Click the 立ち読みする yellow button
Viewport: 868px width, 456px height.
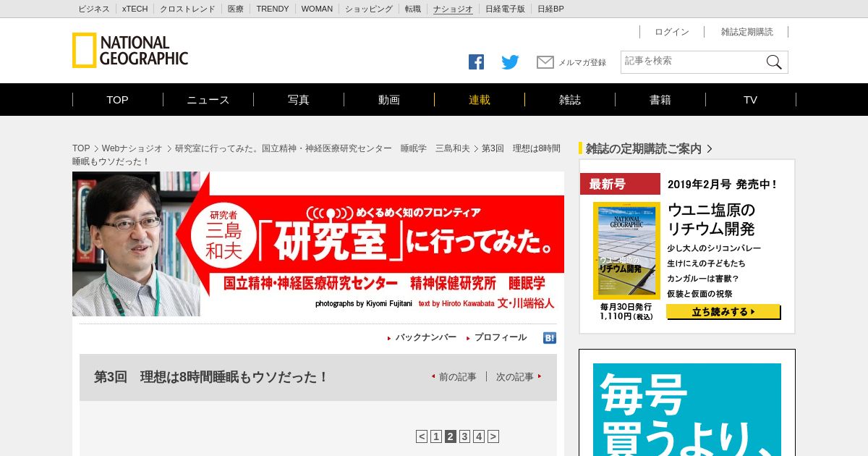pos(723,312)
